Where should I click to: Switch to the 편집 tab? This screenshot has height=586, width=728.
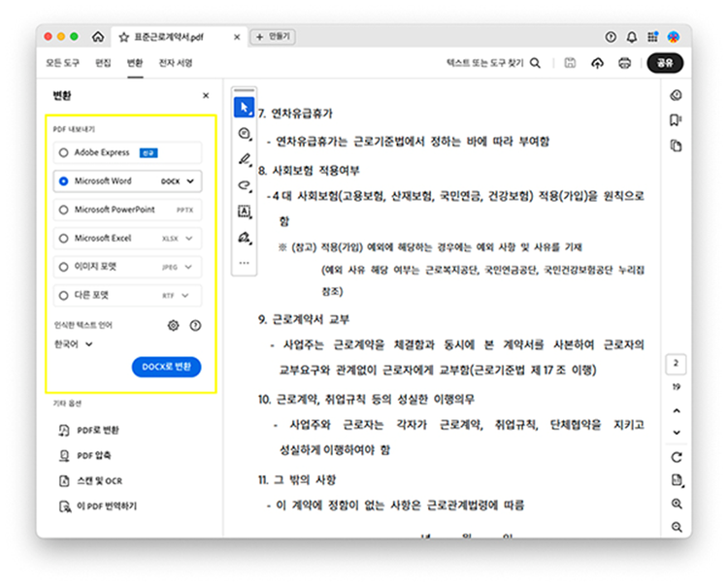103,63
